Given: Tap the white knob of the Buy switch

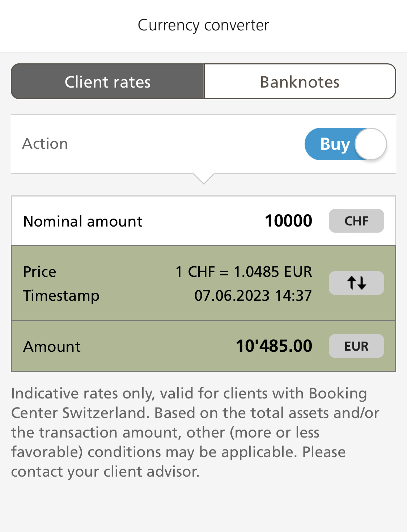Looking at the screenshot, I should pyautogui.click(x=370, y=144).
